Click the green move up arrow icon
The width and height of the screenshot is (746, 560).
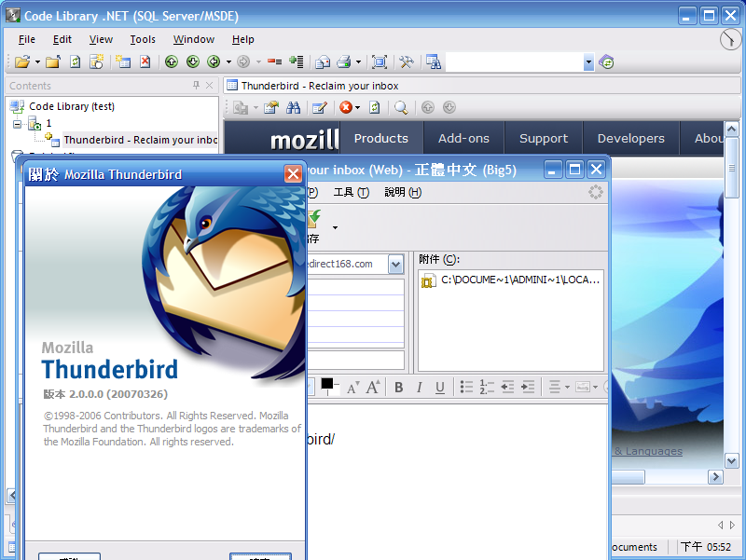172,61
